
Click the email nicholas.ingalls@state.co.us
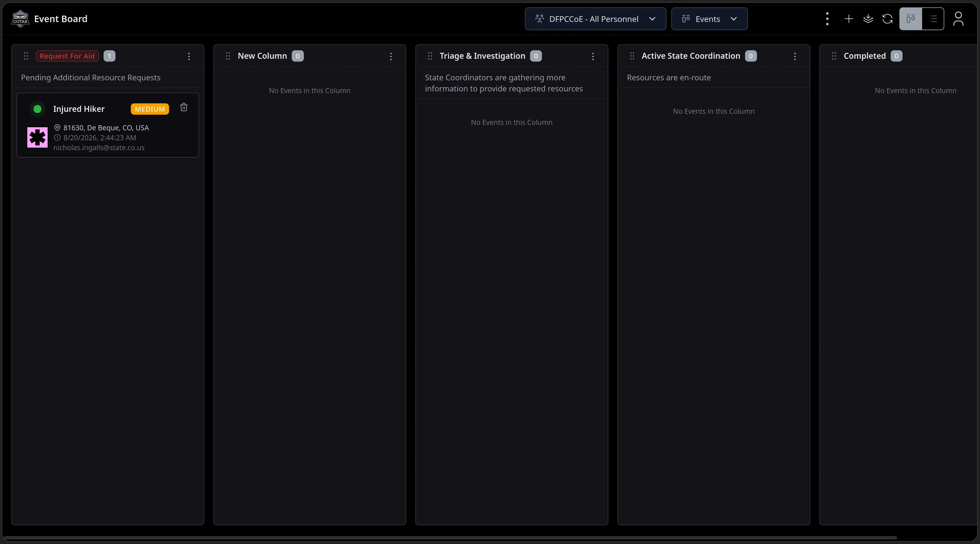pos(99,147)
